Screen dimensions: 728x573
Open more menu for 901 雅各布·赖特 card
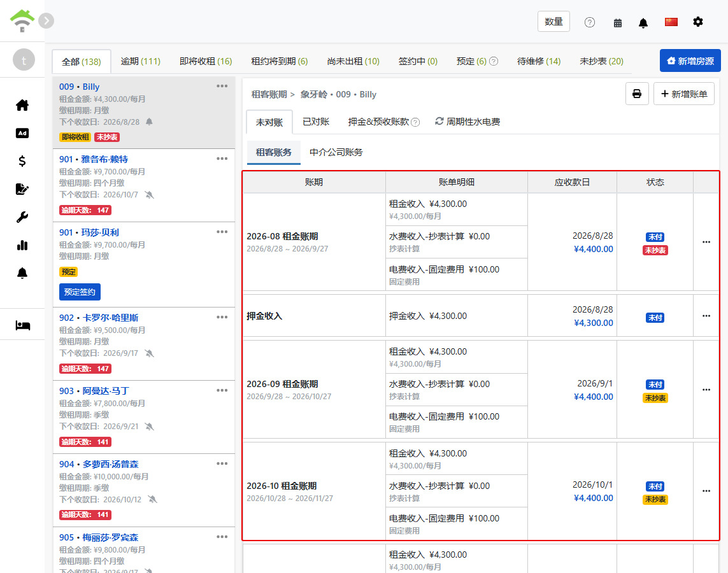pyautogui.click(x=222, y=159)
